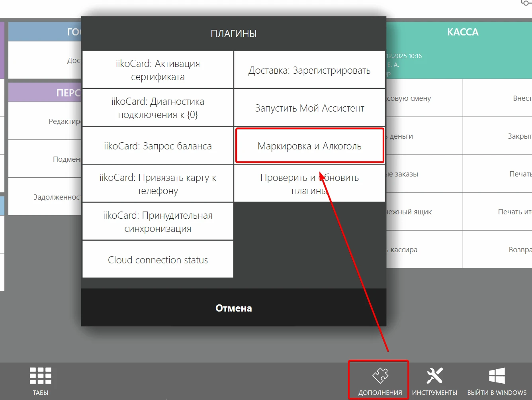Select Доставка: Зарегистрировать plugin

(309, 70)
